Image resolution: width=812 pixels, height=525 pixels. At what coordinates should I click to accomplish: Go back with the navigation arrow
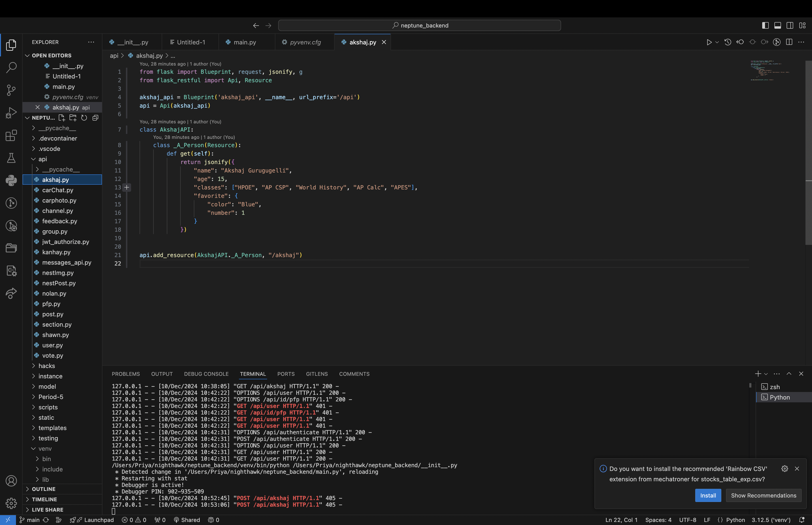pos(256,26)
